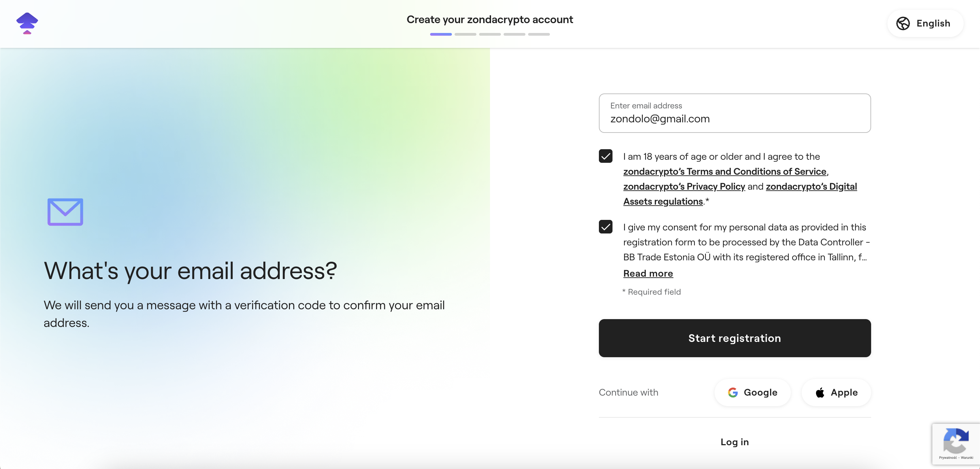Click the globe language icon
This screenshot has width=980, height=469.
coord(903,23)
